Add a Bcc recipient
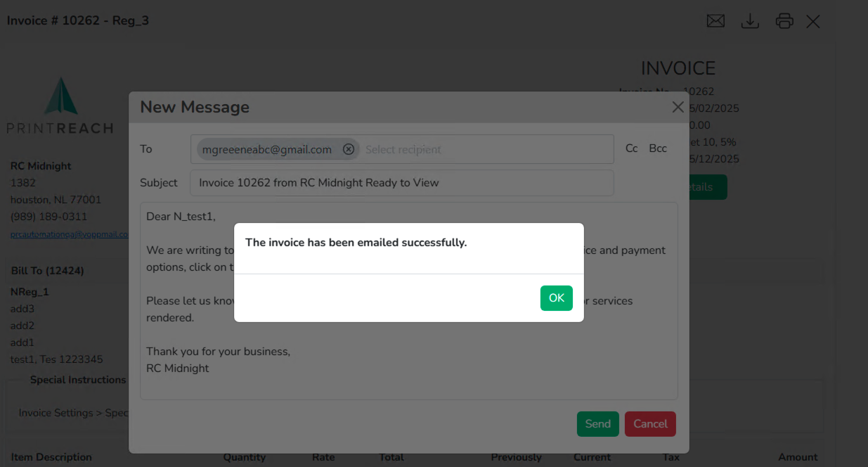The height and width of the screenshot is (467, 868). tap(658, 148)
